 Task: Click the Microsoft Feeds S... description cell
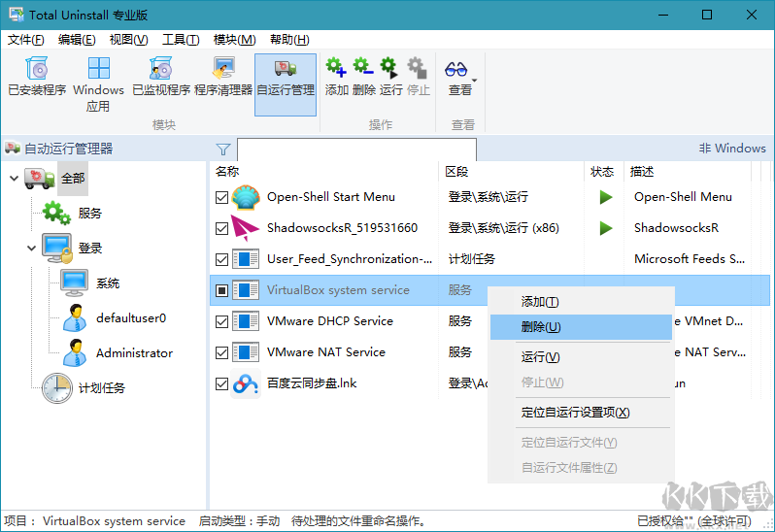coord(690,259)
